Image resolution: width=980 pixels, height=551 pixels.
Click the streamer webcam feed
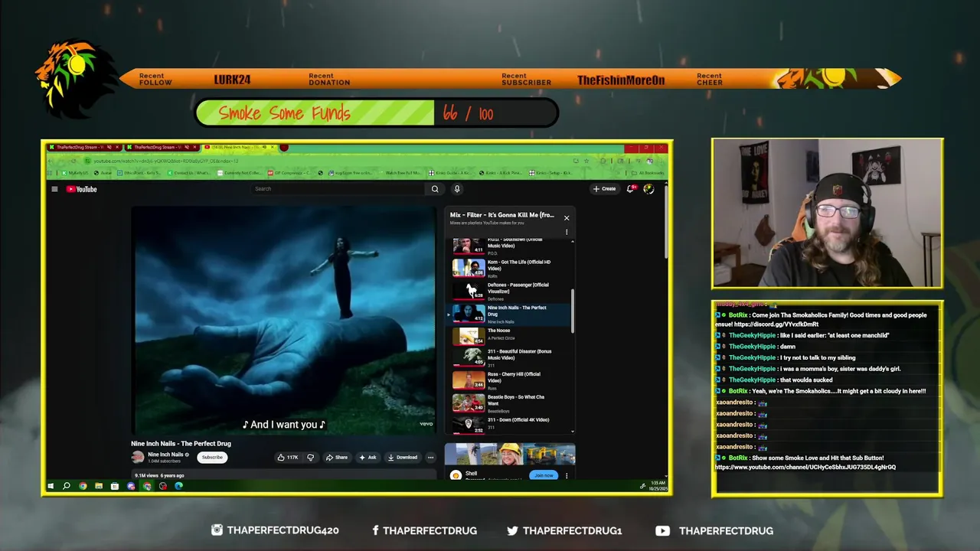pos(828,213)
